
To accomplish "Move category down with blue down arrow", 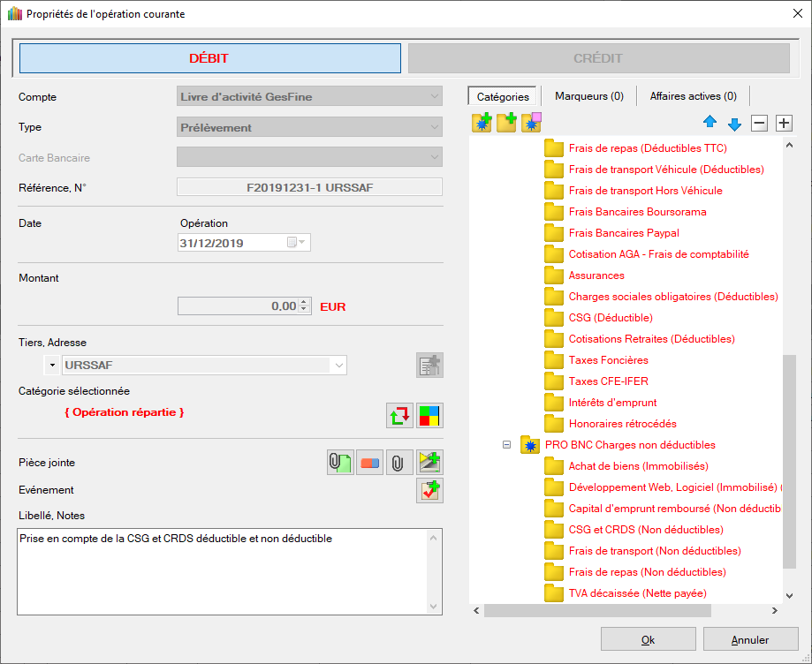I will point(734,124).
